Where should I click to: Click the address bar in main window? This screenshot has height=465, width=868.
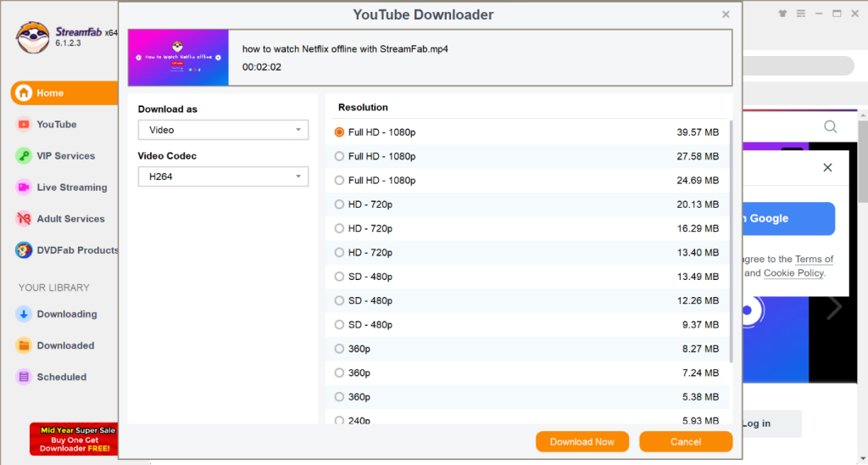797,66
